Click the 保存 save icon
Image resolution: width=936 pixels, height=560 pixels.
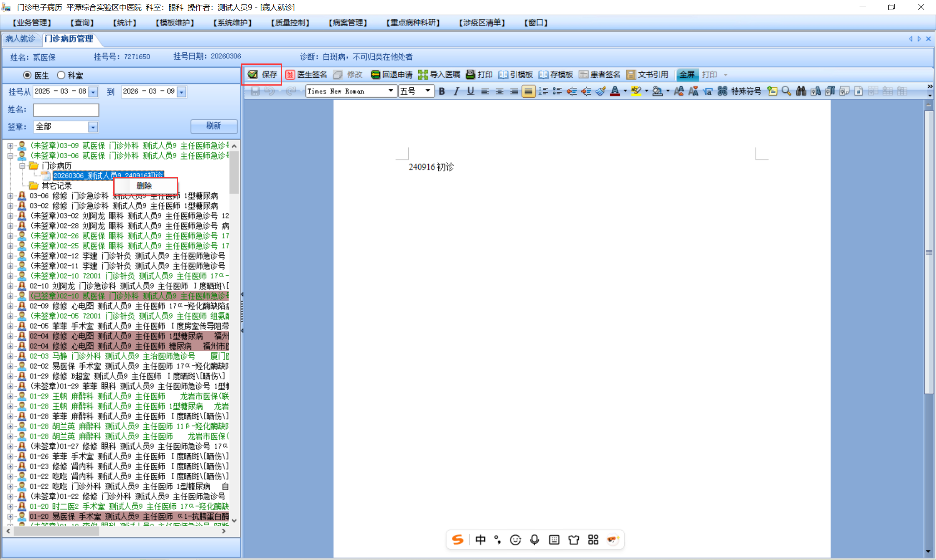pyautogui.click(x=253, y=75)
